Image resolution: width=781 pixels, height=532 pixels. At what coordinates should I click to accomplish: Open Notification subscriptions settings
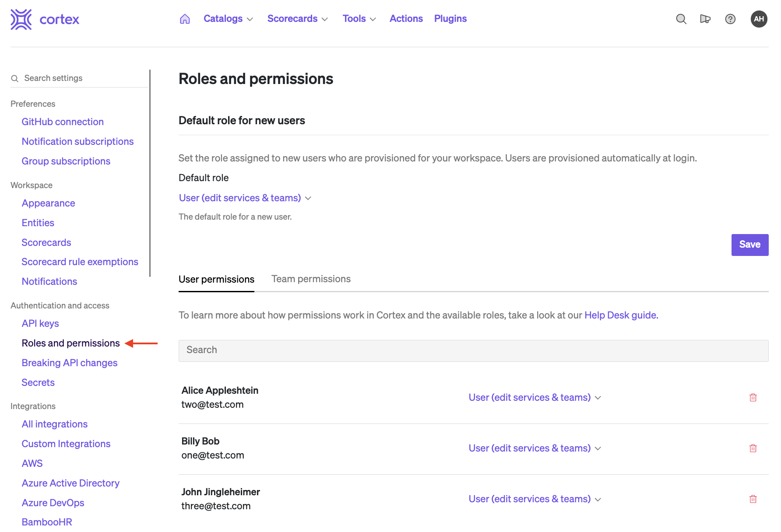[x=77, y=141]
